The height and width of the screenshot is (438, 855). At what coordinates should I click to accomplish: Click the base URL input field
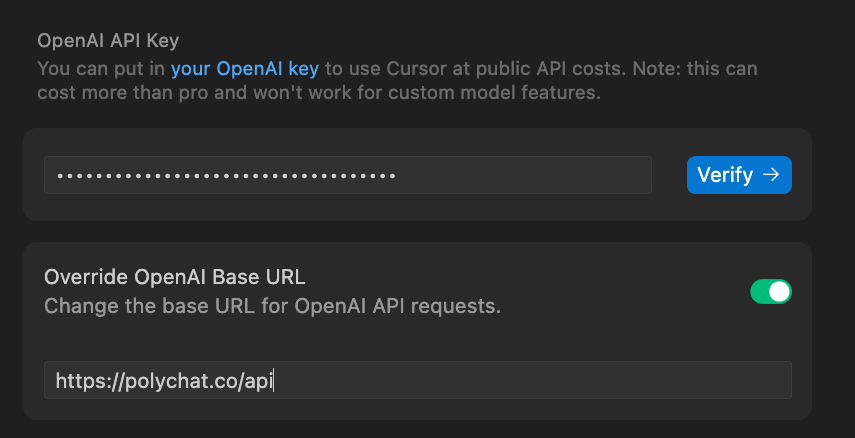point(417,380)
